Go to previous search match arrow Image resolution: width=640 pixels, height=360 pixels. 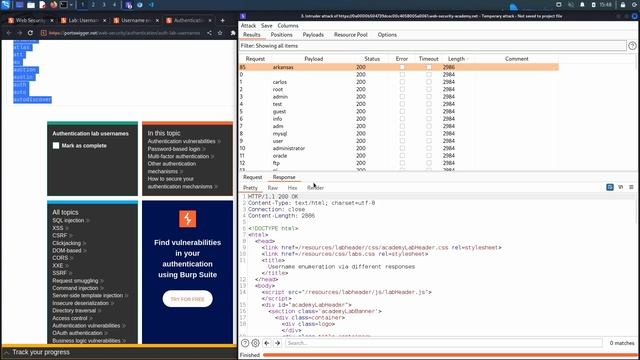[x=267, y=343]
